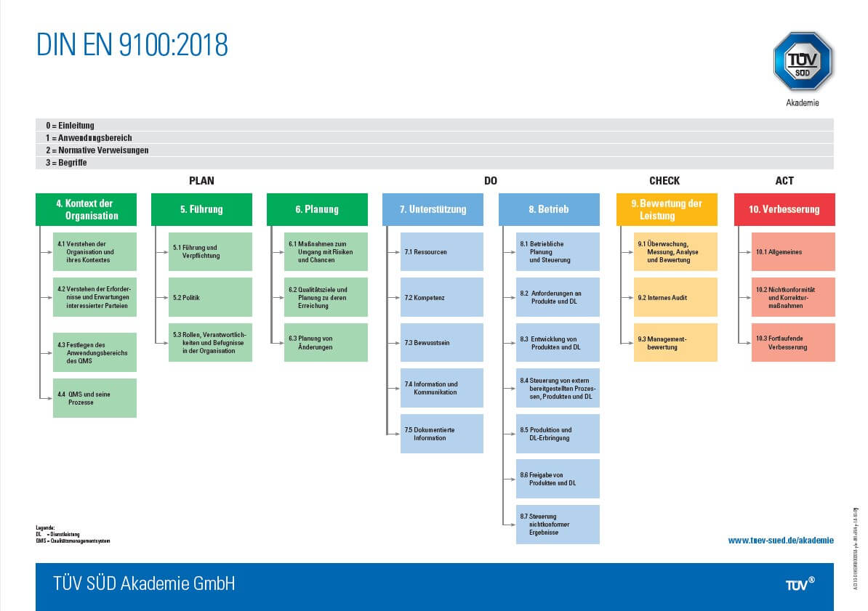Click the 8. Betrieb header box
Image resolution: width=868 pixels, height=611 pixels.
click(549, 209)
